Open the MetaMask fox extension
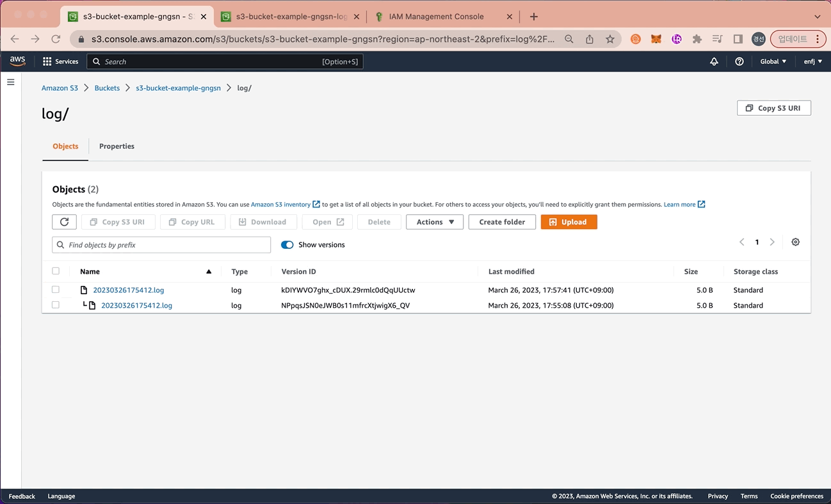Viewport: 831px width, 504px height. click(x=656, y=39)
